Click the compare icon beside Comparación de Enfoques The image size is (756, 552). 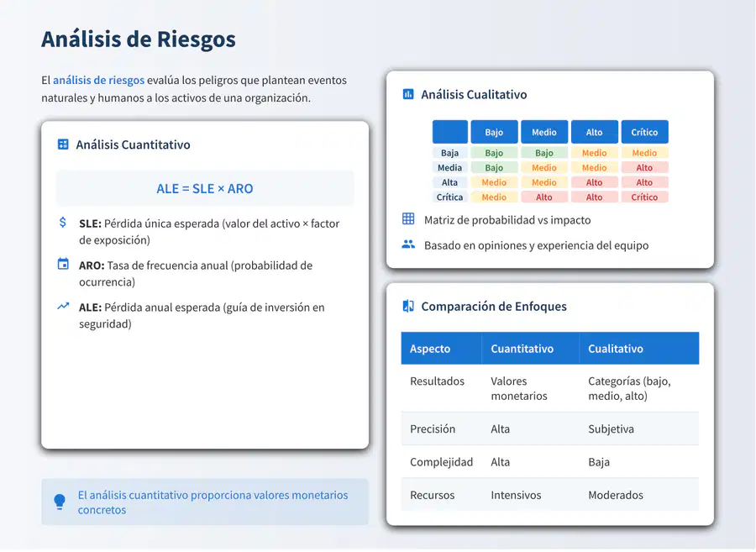(408, 306)
